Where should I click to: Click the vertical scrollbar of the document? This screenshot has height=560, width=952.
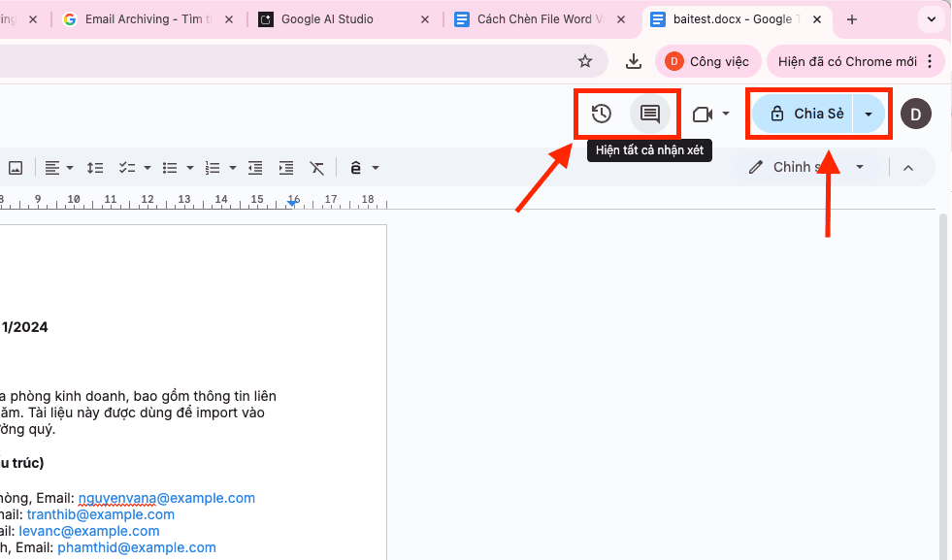[943, 388]
